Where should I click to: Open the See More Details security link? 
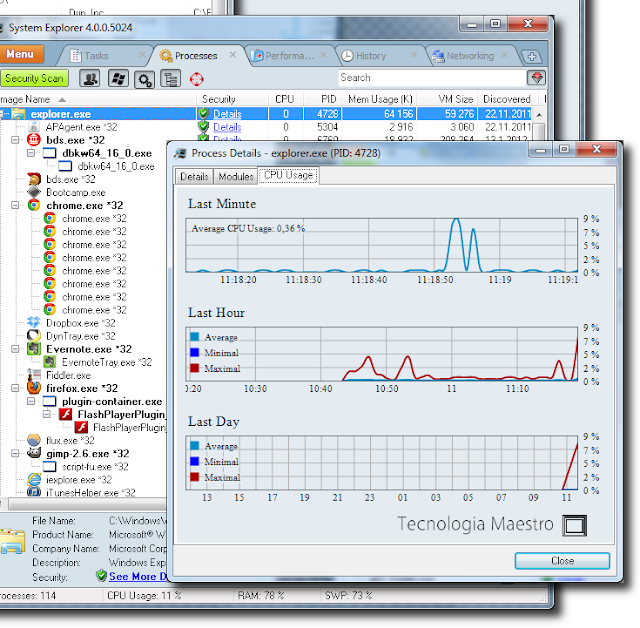coord(138,576)
